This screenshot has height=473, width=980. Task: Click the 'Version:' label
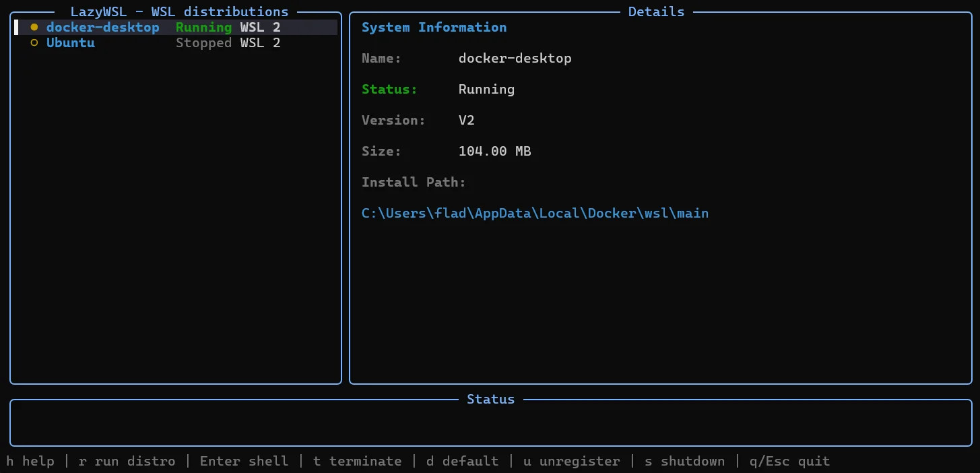point(394,121)
